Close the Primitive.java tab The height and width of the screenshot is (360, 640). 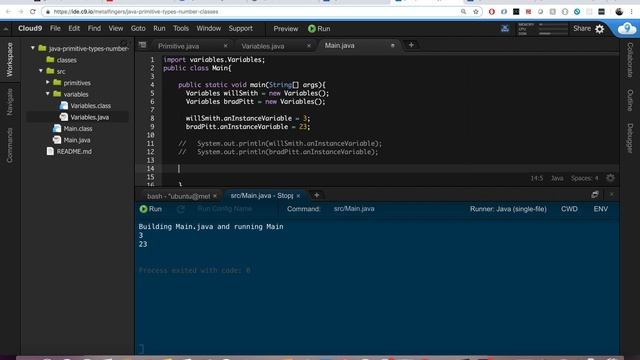[225, 46]
